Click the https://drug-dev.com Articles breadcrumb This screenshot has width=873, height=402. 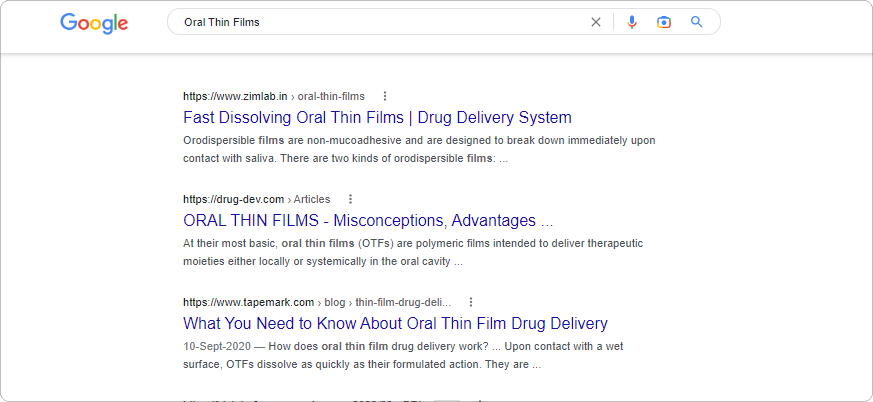257,199
